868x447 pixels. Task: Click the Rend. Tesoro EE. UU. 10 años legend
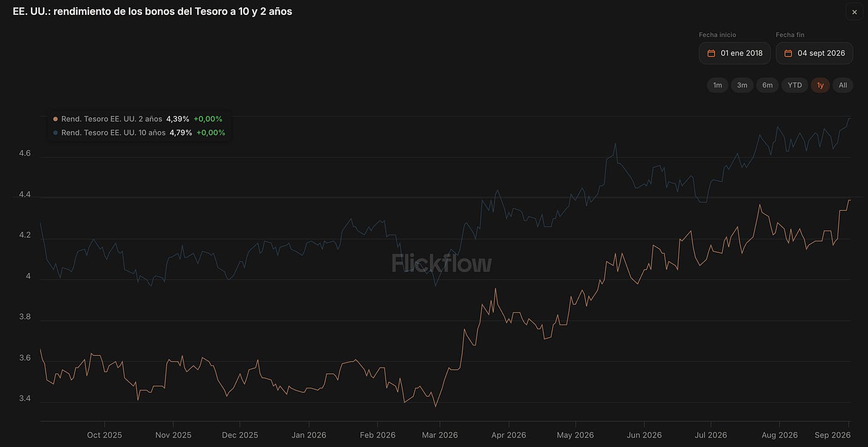tap(113, 132)
